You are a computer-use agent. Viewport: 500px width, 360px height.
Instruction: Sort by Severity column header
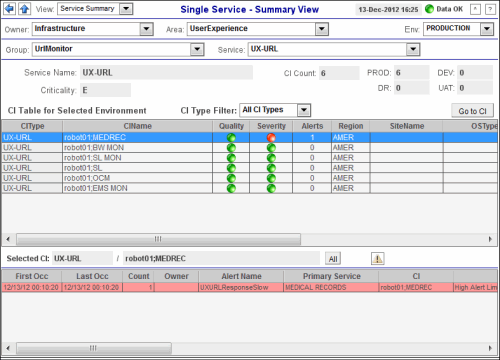[x=271, y=126]
